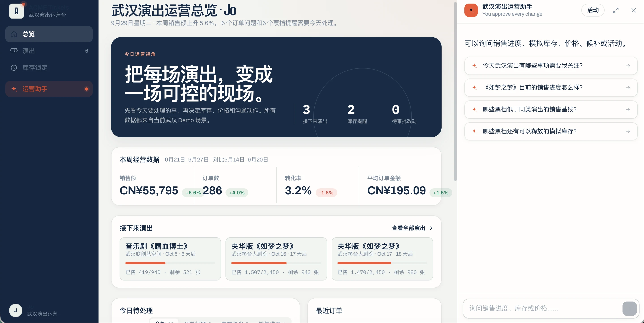Ask 哪些票档还有可以释放的模拟库存?
The image size is (644, 323).
pos(551,131)
